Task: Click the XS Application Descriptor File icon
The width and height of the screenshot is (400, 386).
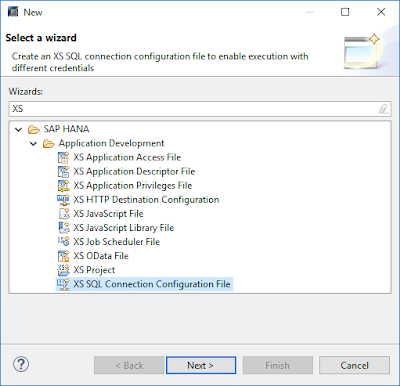Action: click(63, 171)
